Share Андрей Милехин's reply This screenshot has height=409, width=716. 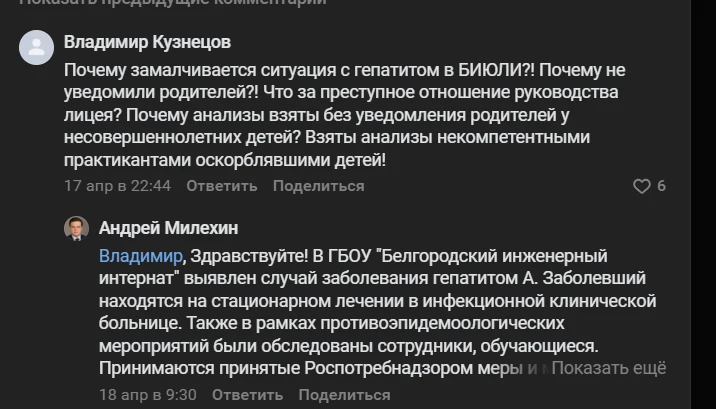click(344, 394)
